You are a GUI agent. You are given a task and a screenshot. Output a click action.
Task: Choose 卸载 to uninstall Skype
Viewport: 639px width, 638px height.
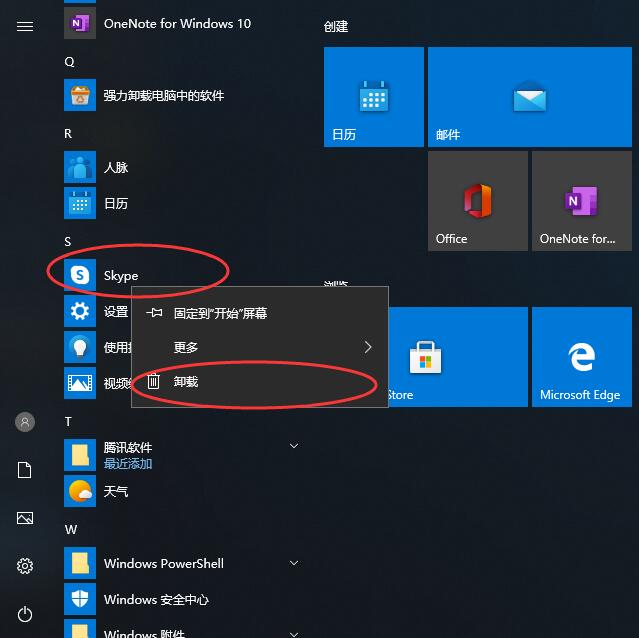tap(260, 381)
